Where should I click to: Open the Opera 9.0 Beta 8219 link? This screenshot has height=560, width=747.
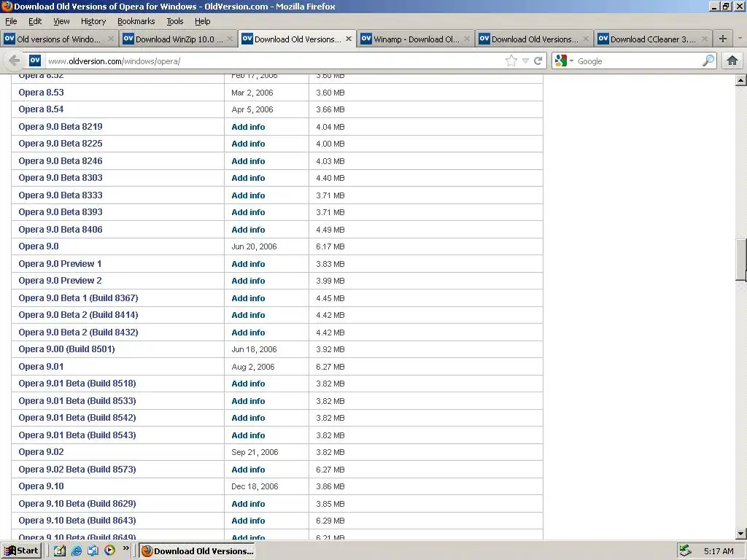61,127
